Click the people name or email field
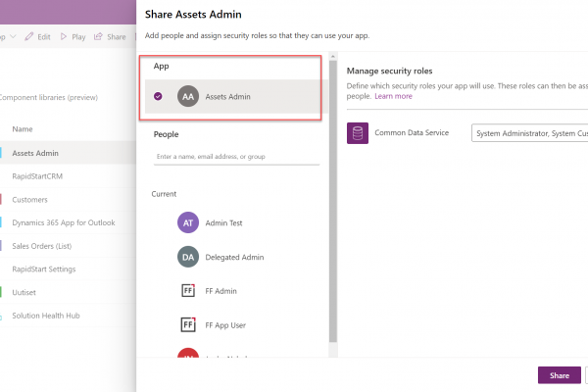Viewport: 588px width, 392px height. [x=236, y=157]
